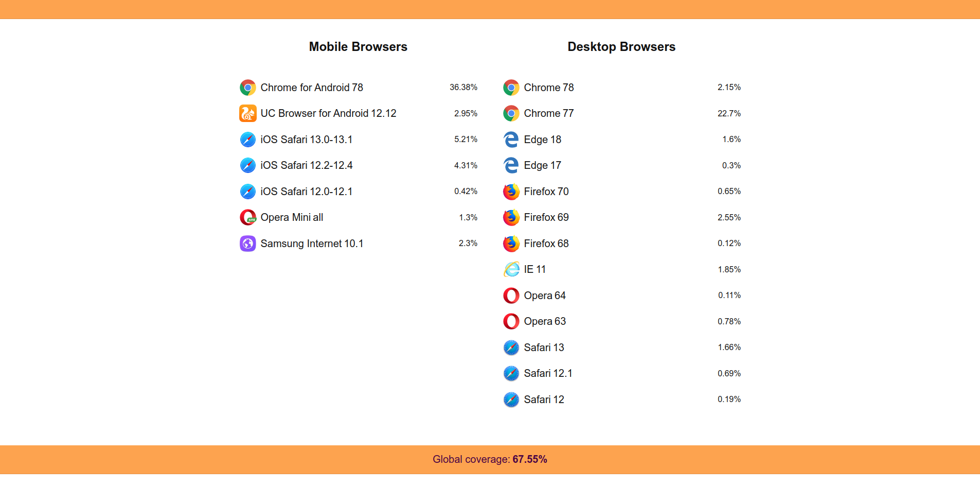Click the Firefox 70 icon
Screen dimensions: 980x486
511,192
